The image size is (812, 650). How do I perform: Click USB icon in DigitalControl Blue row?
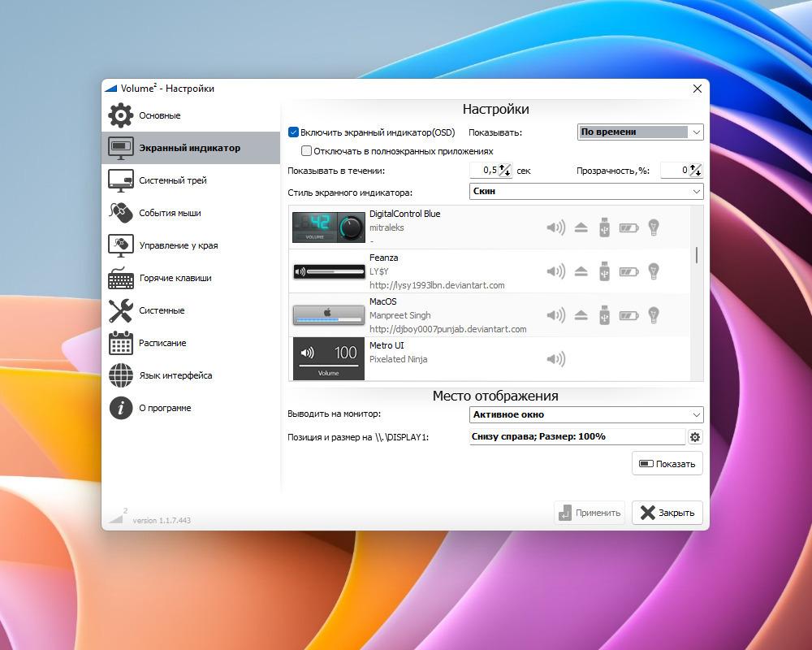point(604,227)
